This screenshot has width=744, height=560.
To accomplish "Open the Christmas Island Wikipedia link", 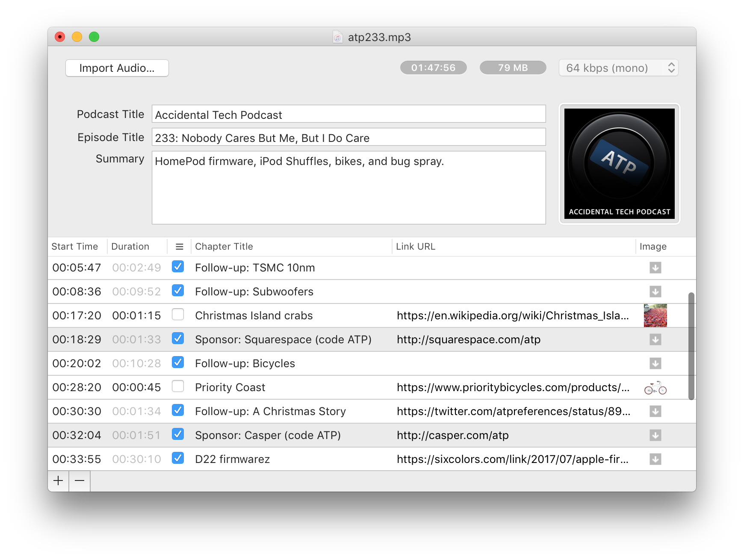I will (513, 315).
